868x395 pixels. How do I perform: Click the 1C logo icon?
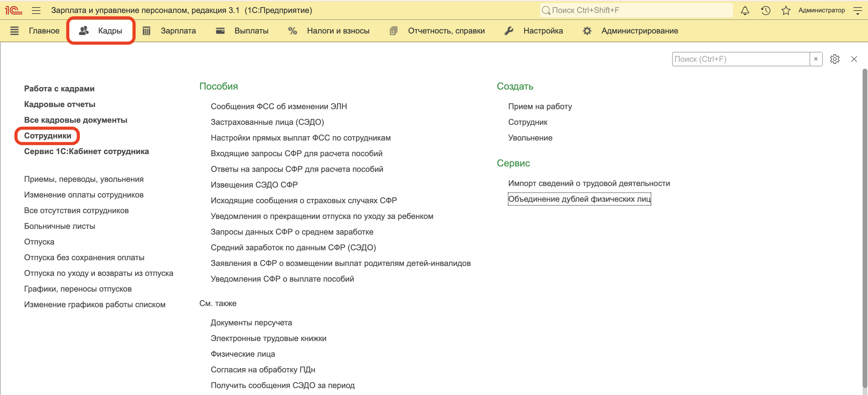[14, 11]
